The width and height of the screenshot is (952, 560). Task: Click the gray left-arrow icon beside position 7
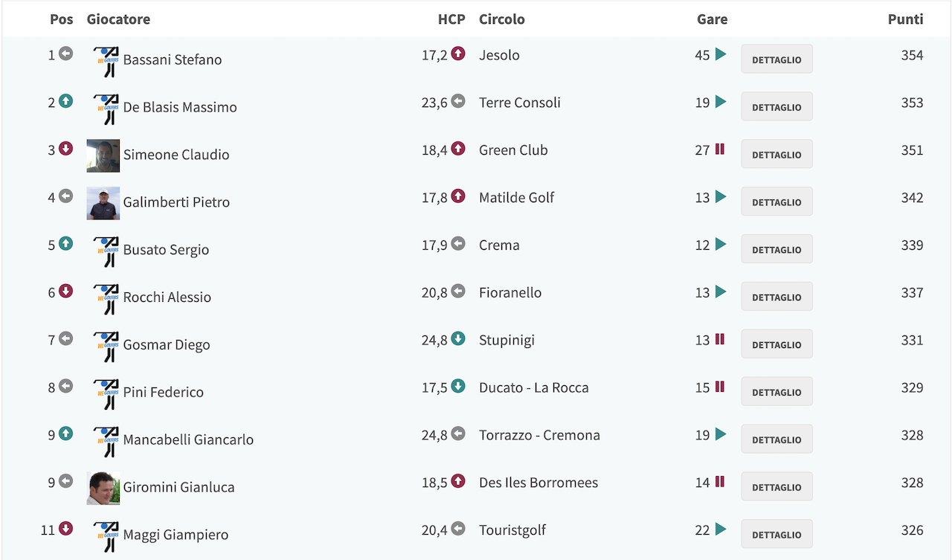[x=65, y=338]
